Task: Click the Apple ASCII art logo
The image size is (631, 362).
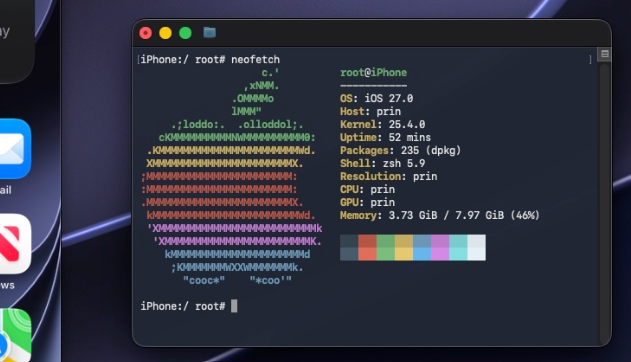Action: coord(231,176)
